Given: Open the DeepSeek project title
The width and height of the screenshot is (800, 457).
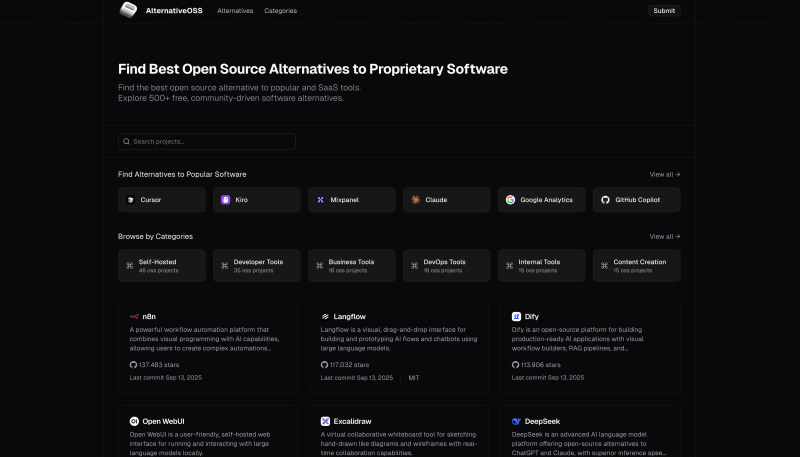Looking at the screenshot, I should 542,421.
